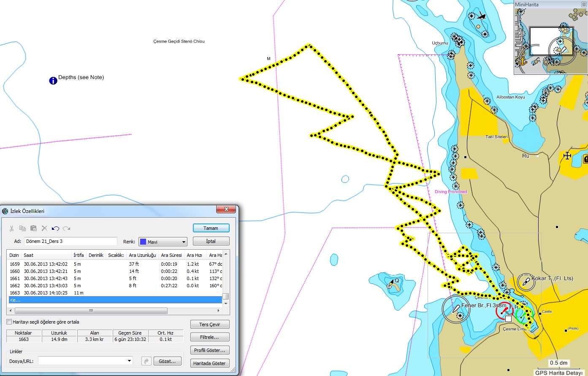588x376 pixels.
Task: Enable 'Haritayı seçili öğelere göre ortala' checkbox
Action: (x=9, y=322)
